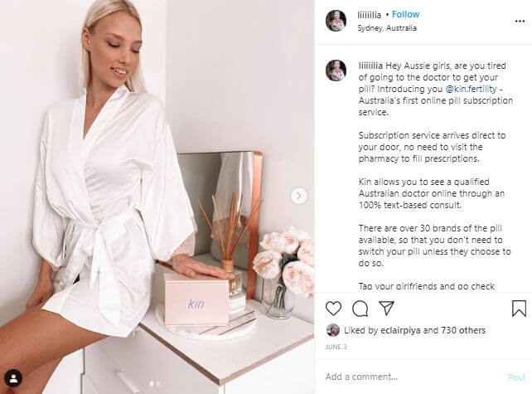Image resolution: width=532 pixels, height=394 pixels.
Task: Go to next photo with arrow
Action: click(299, 196)
